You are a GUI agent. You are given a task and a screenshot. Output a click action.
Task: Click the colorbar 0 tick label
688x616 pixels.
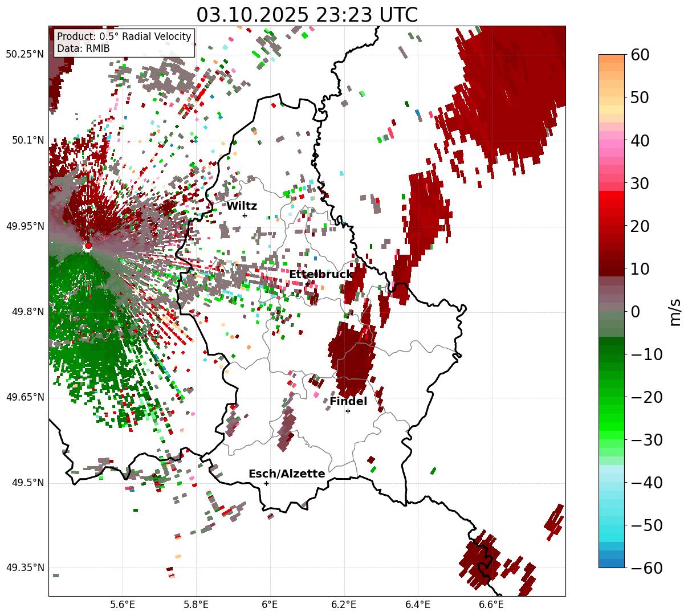click(635, 311)
